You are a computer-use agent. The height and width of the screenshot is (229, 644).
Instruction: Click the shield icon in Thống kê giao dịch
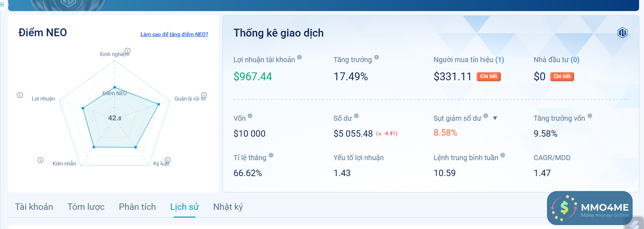point(622,33)
